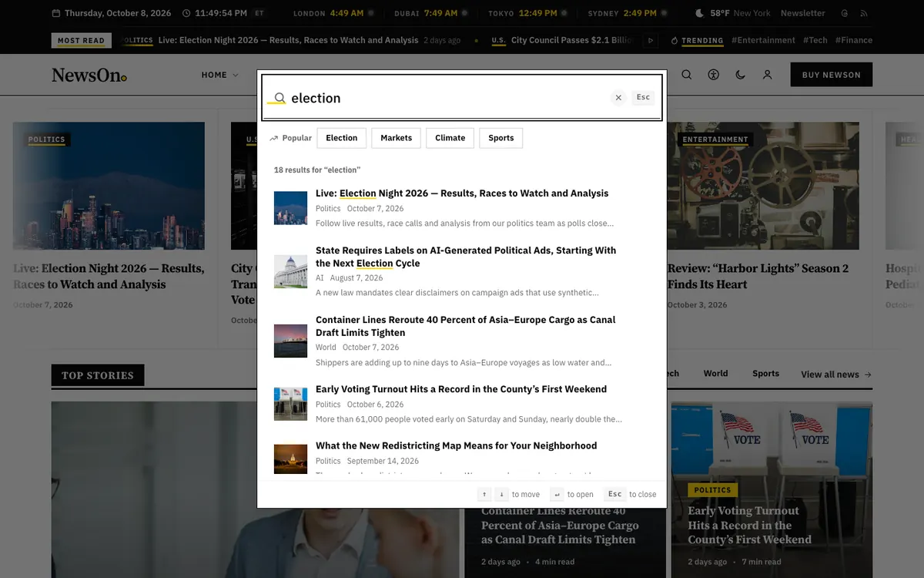The width and height of the screenshot is (924, 578).
Task: Select the Election popular chip
Action: tap(341, 138)
